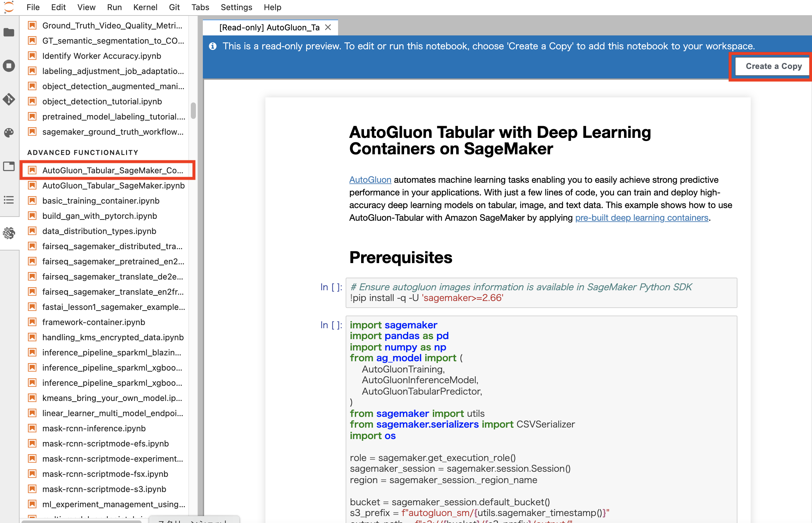The height and width of the screenshot is (523, 812).
Task: Open the Table of Contents icon
Action: [9, 200]
